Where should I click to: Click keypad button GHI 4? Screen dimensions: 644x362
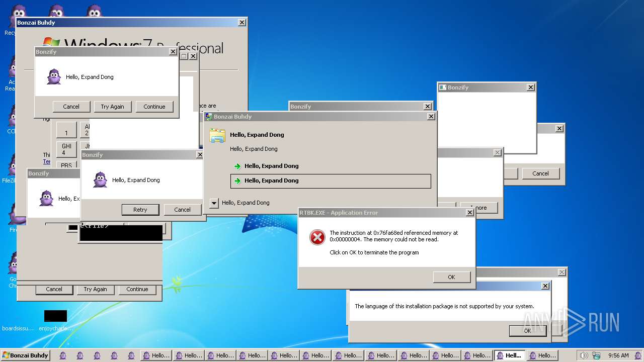coord(66,149)
